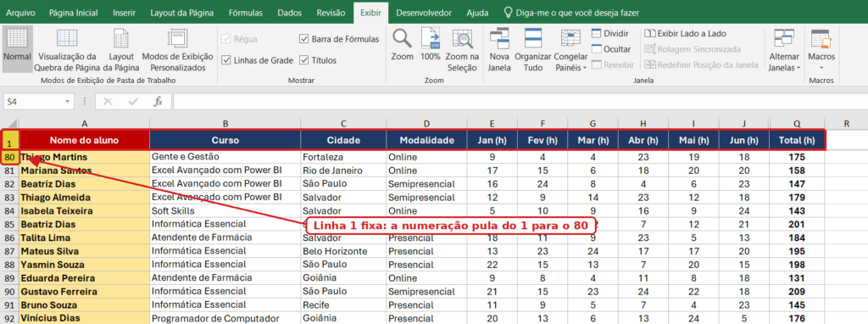
Task: Click Zoom na Seleção
Action: pos(461,50)
